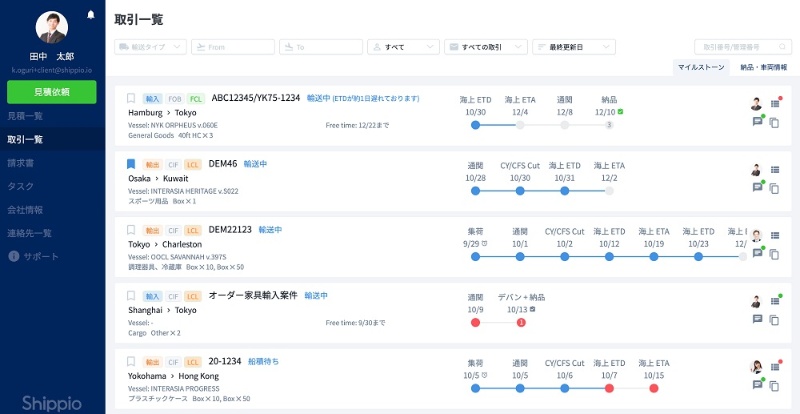800x414 pixels.
Task: Open chat icon for the Shanghai to Tokyo shipment
Action: point(757,319)
